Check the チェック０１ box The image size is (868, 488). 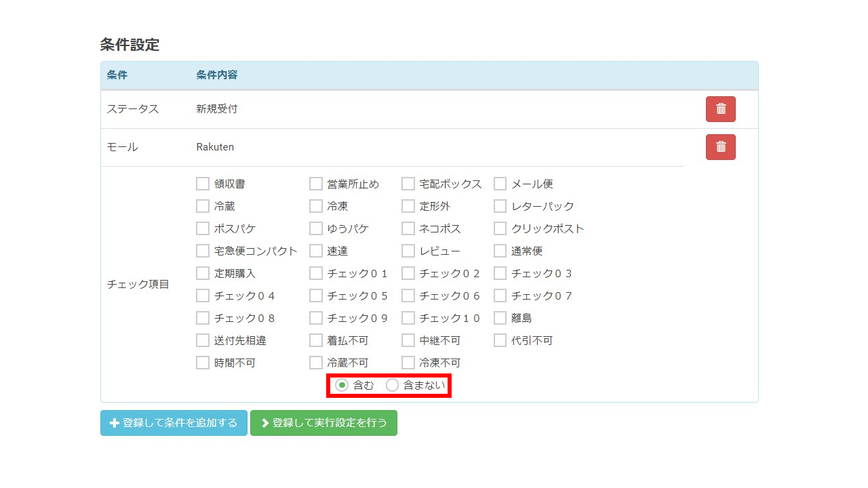[x=316, y=273]
